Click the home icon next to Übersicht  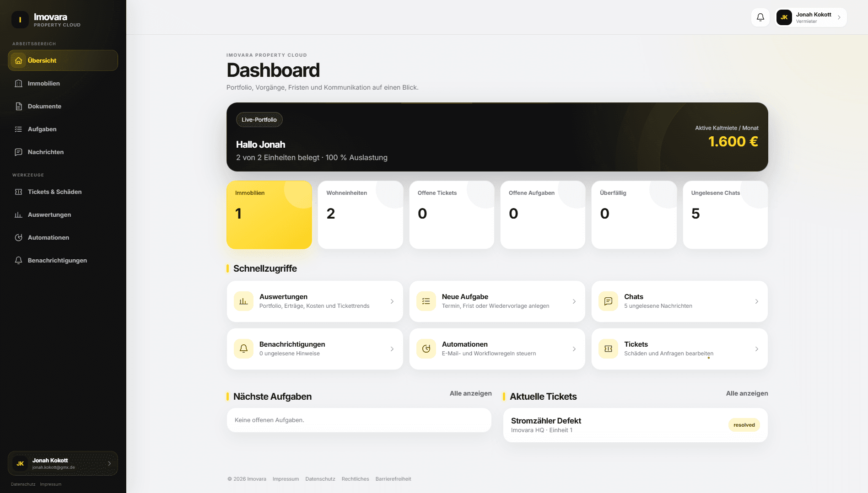click(18, 60)
